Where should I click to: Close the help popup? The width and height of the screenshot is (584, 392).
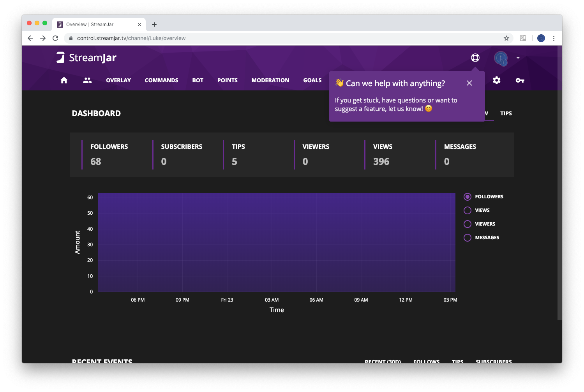tap(469, 83)
